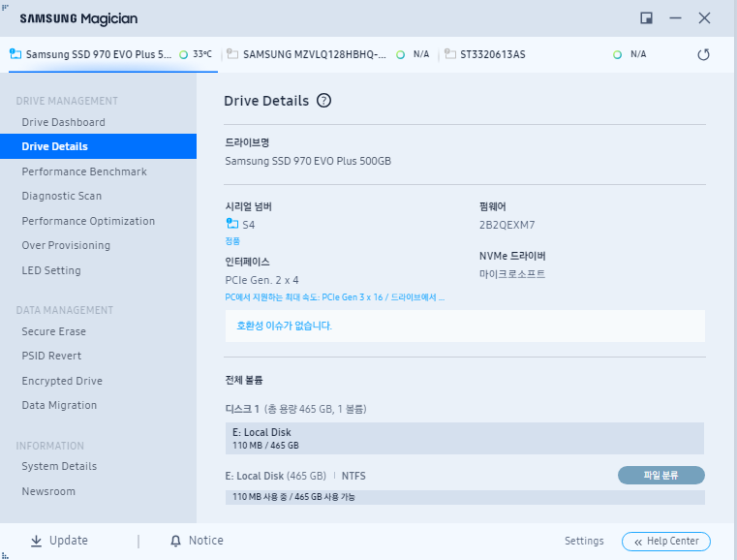
Task: Click the 디스크 1 heading text
Action: click(x=242, y=409)
